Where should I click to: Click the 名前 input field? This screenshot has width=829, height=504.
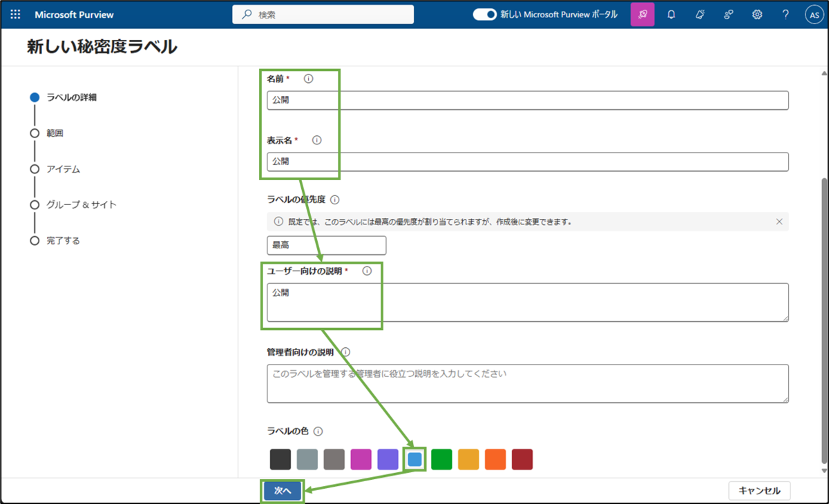(x=528, y=100)
